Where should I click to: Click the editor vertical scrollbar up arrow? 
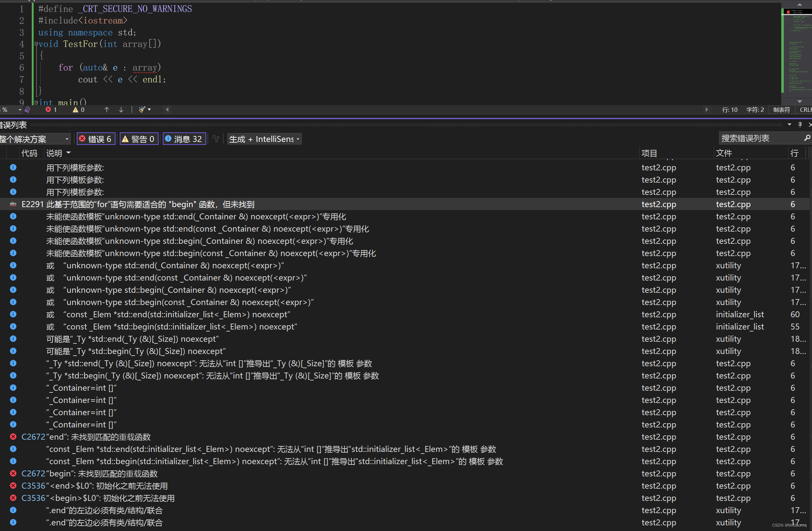pos(800,4)
